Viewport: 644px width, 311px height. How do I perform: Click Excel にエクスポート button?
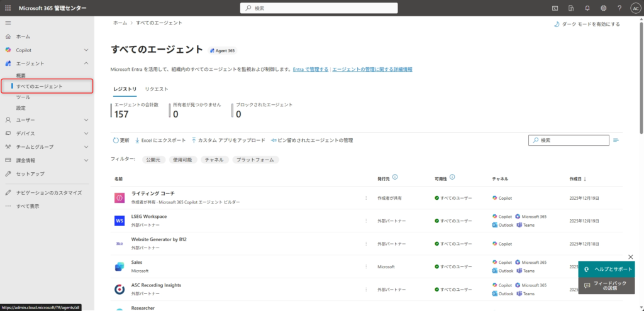tap(160, 140)
